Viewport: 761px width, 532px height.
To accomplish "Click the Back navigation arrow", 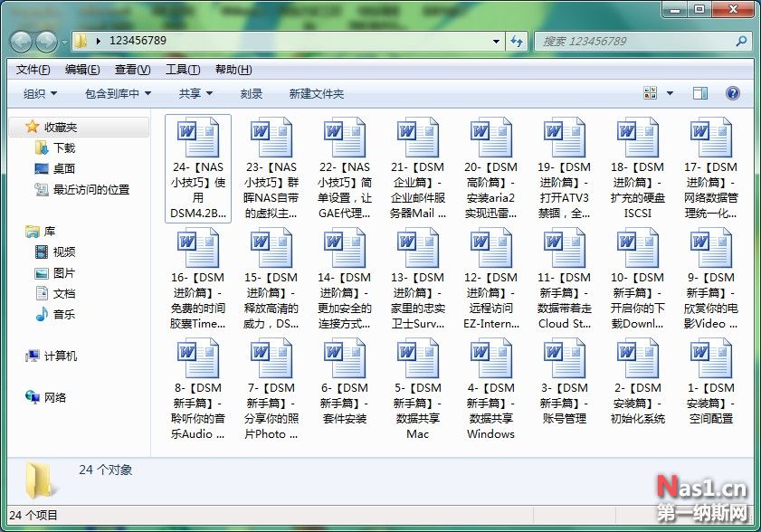I will [x=22, y=42].
